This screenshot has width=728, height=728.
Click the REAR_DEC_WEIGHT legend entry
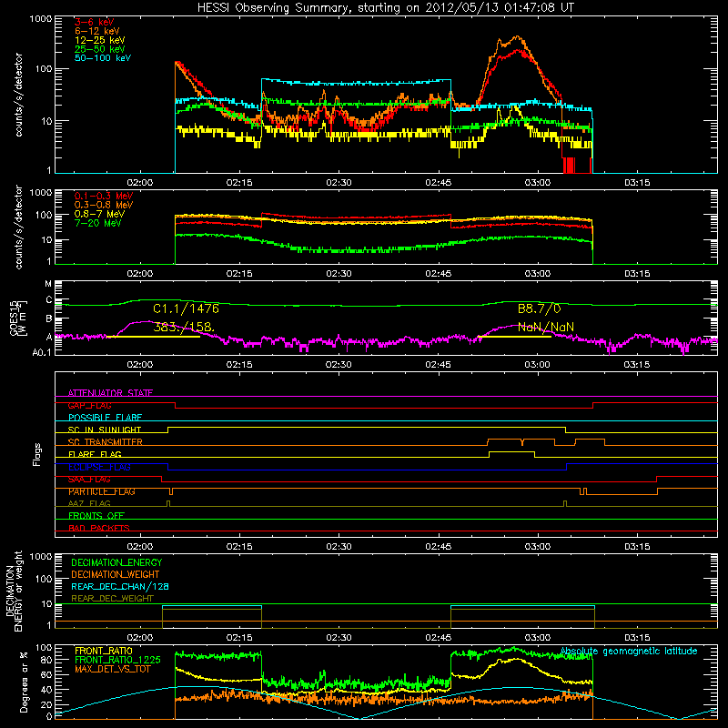click(112, 599)
